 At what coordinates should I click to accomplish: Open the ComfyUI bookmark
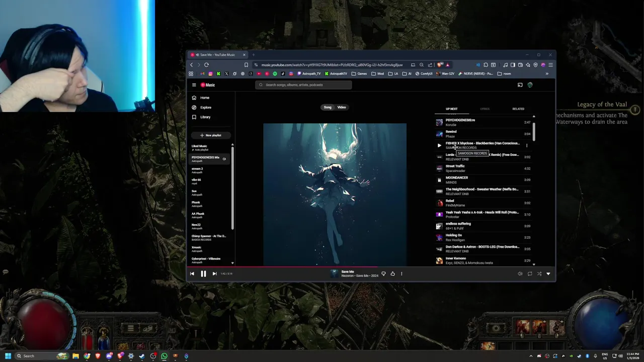tap(424, 73)
